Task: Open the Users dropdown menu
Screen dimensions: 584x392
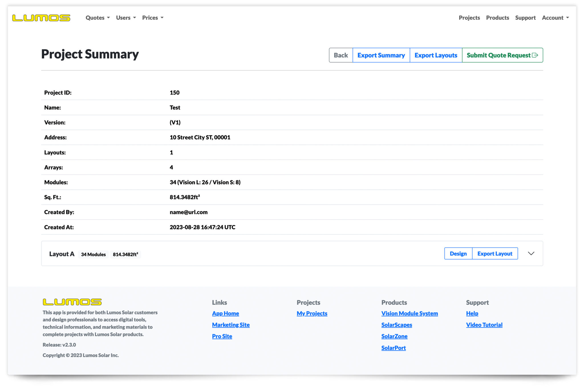Action: (x=126, y=18)
